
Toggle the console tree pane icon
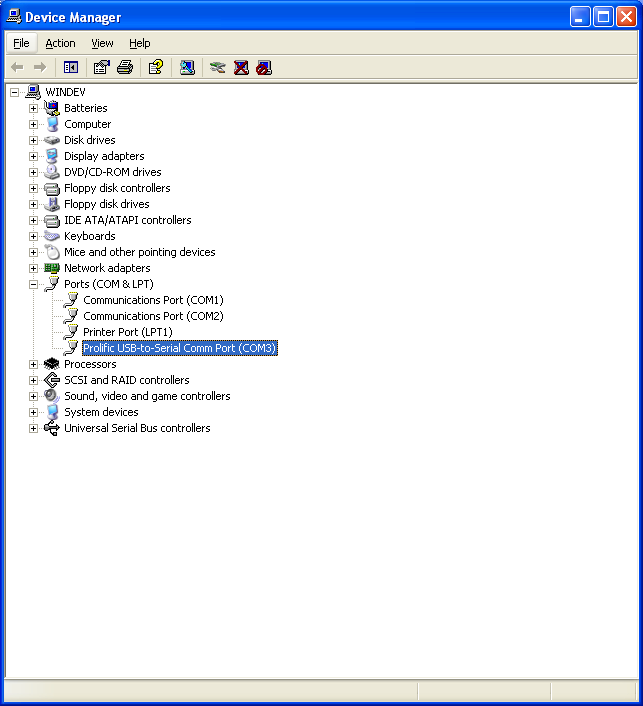71,68
